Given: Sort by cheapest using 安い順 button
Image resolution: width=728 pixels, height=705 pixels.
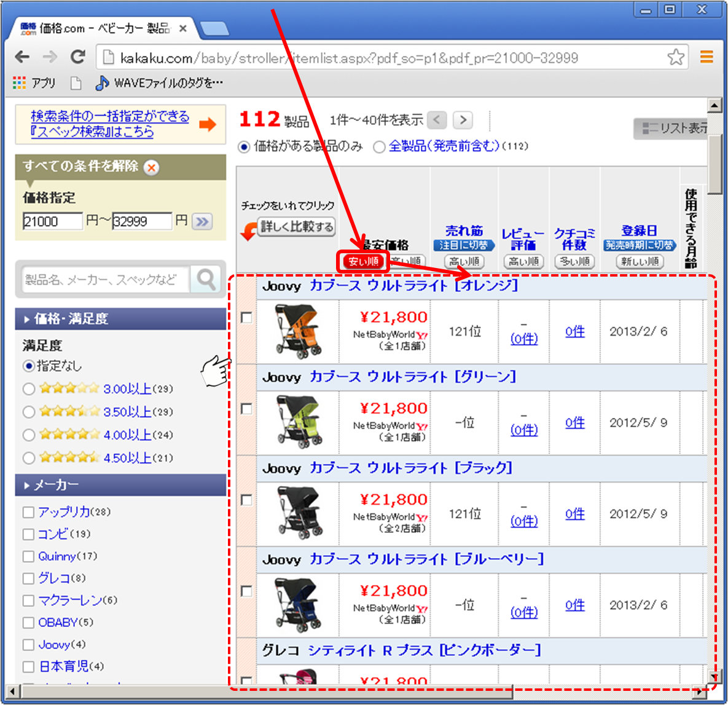Looking at the screenshot, I should (363, 261).
